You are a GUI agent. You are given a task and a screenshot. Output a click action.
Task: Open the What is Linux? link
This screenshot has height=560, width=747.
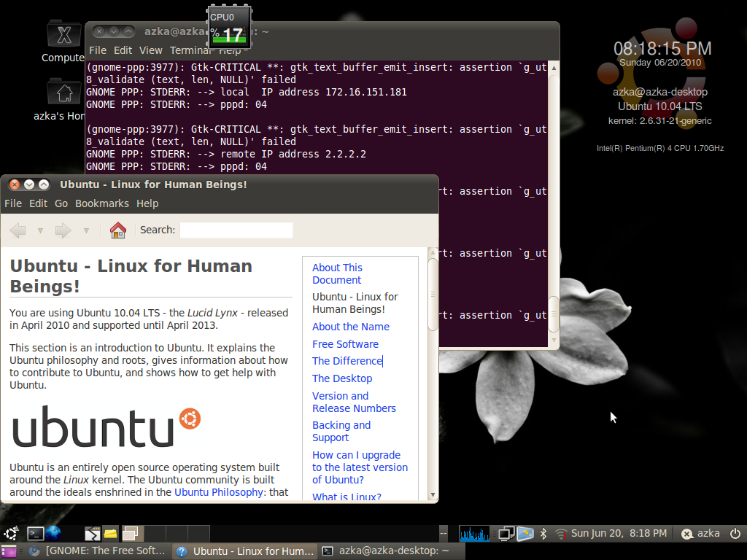pos(347,496)
